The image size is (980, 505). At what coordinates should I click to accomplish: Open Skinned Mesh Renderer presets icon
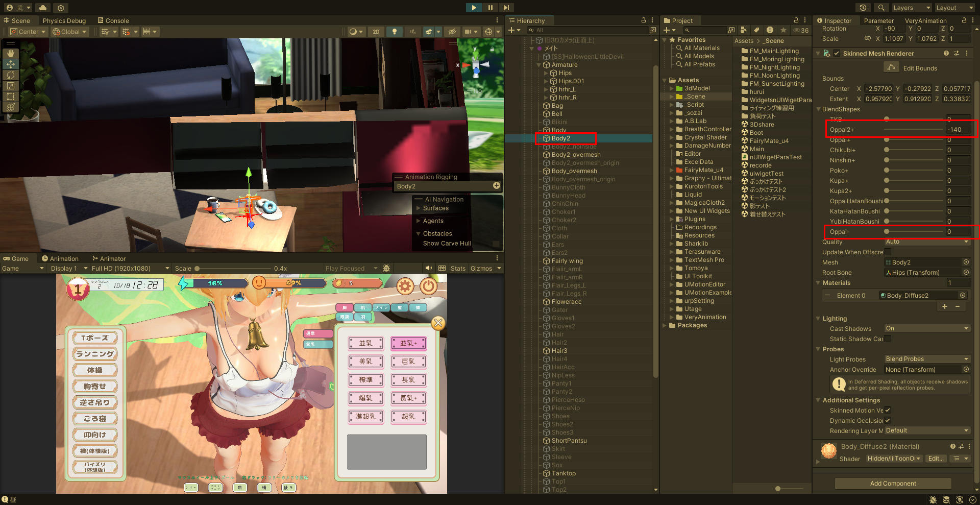tap(957, 53)
